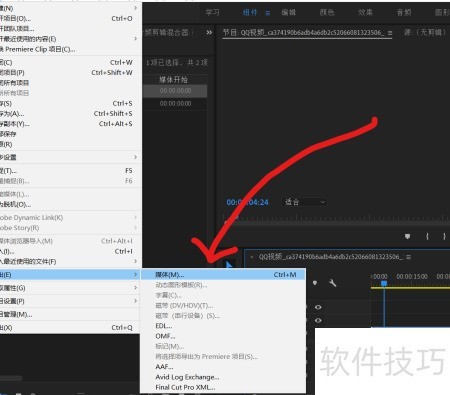Choose AAF... from export submenu
Viewport: 450px width, 395px height.
(x=223, y=367)
